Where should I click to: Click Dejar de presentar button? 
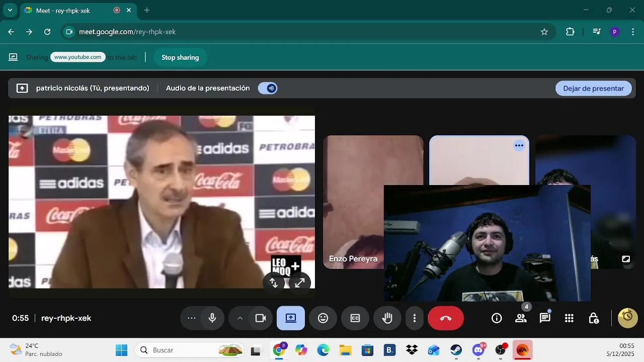594,88
